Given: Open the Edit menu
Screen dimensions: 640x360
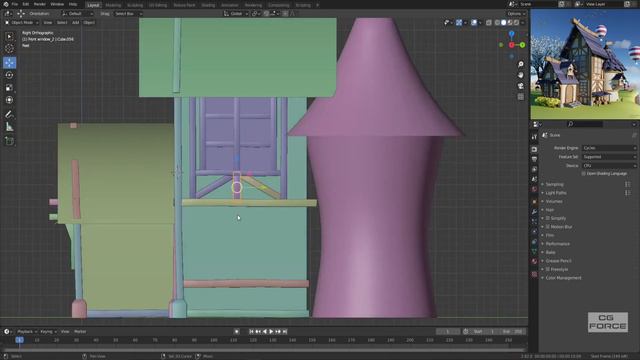Looking at the screenshot, I should coord(26,4).
